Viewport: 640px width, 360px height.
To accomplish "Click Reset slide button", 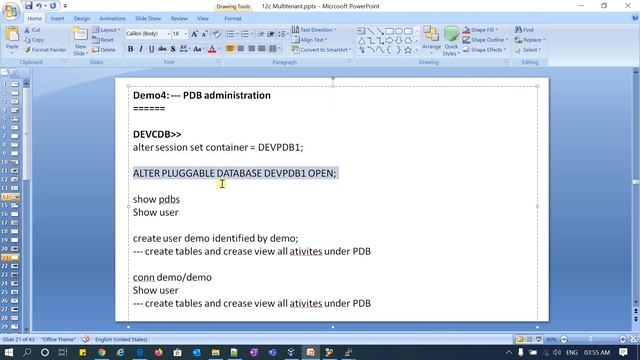I will pos(103,40).
